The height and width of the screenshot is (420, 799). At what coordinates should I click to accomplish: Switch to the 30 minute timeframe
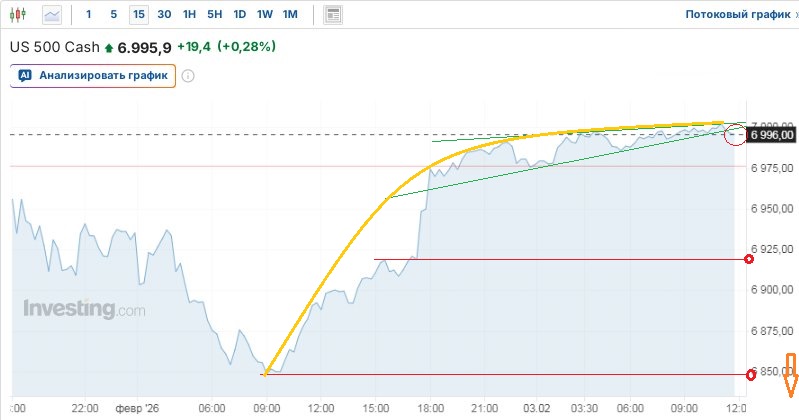pos(164,14)
